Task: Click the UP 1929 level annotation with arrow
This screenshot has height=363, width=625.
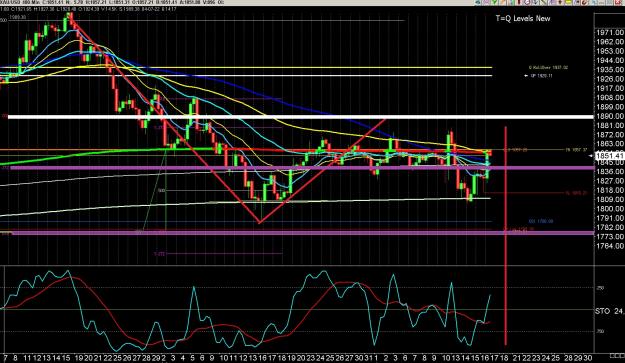Action: click(x=539, y=76)
